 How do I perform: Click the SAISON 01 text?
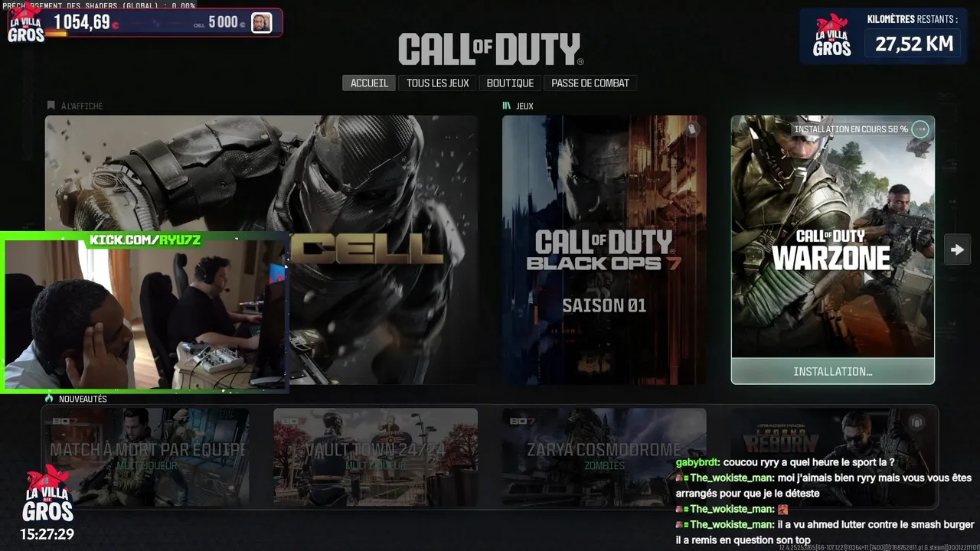tap(604, 305)
